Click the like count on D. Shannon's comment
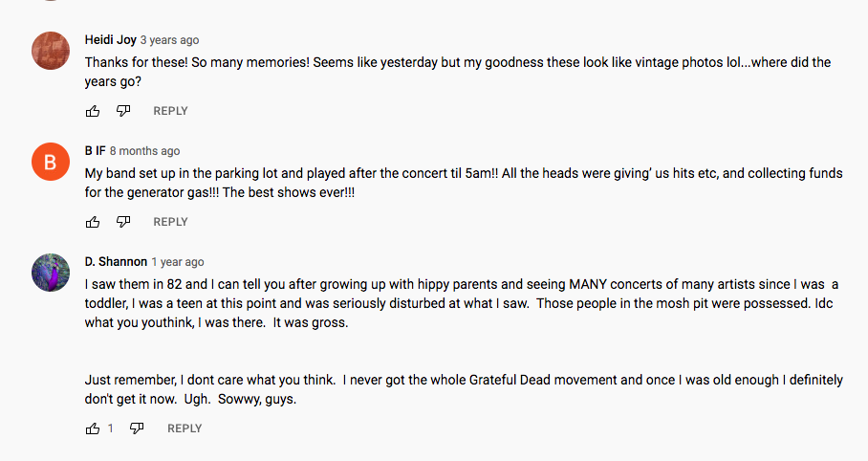The height and width of the screenshot is (461, 868). click(x=111, y=428)
